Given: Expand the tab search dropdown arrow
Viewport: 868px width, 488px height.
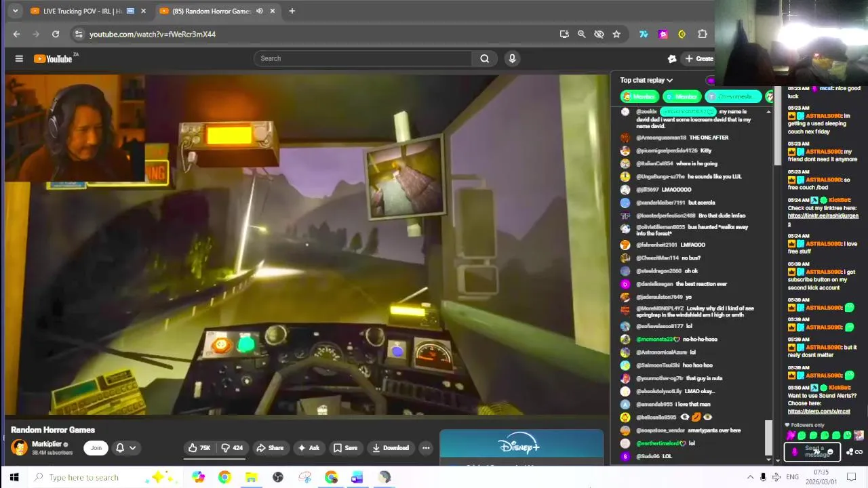Looking at the screenshot, I should [x=15, y=11].
